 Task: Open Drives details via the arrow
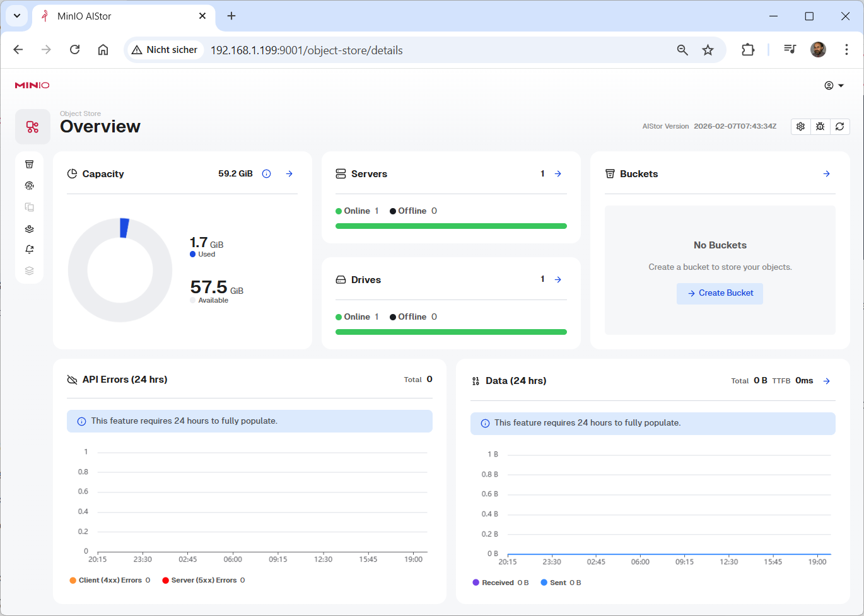(558, 280)
